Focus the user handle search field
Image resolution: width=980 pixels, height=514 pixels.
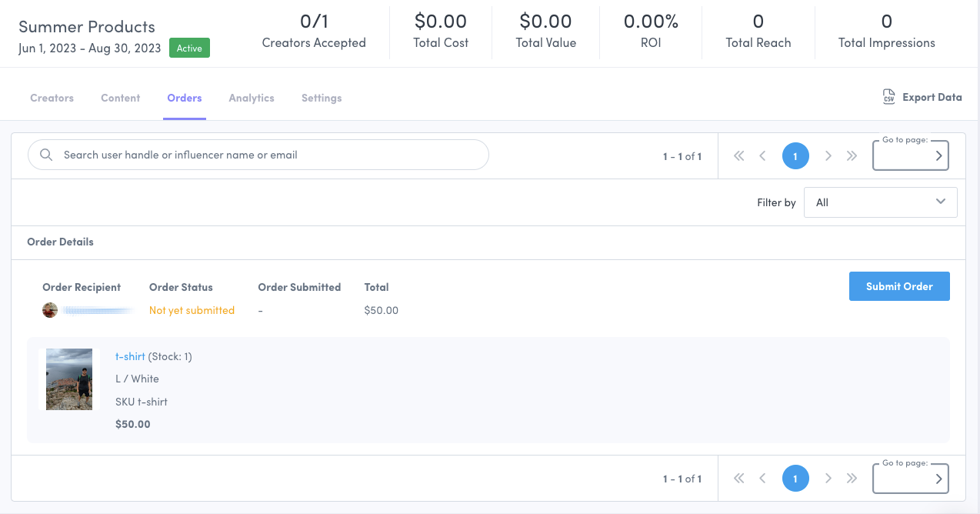[269, 155]
